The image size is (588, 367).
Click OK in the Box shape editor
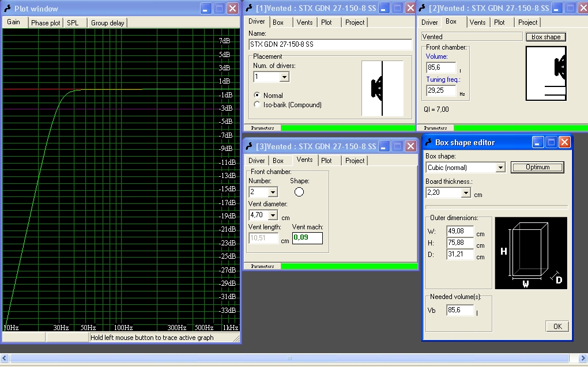pos(557,326)
